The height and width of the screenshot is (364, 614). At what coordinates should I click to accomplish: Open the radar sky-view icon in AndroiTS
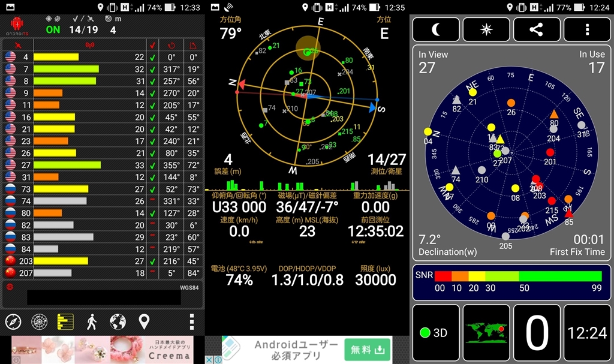39,321
